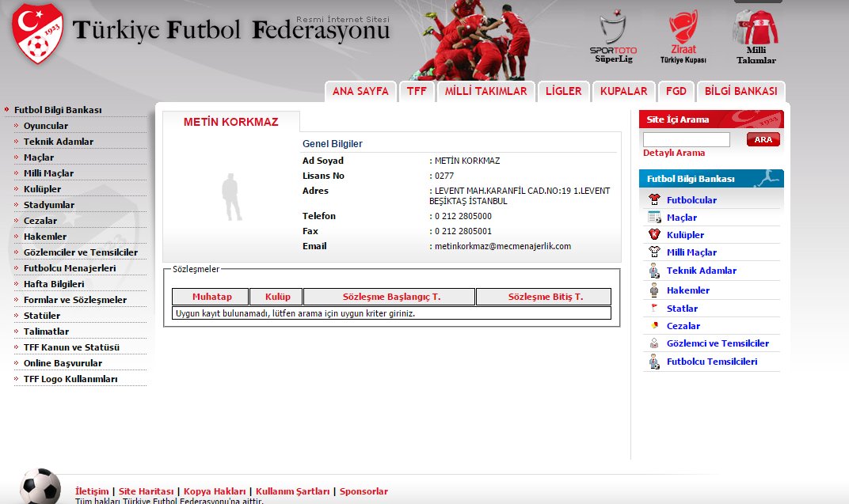Click the Cezalar card icon
Screen dimensions: 849x504
[654, 325]
